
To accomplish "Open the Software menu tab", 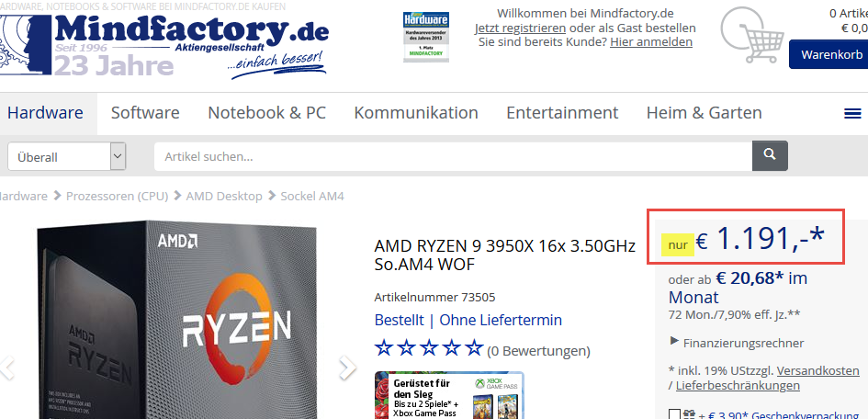I will pyautogui.click(x=145, y=113).
